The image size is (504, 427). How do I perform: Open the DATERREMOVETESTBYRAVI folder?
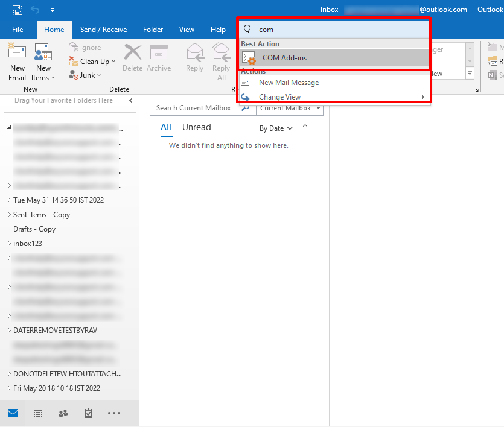[56, 330]
